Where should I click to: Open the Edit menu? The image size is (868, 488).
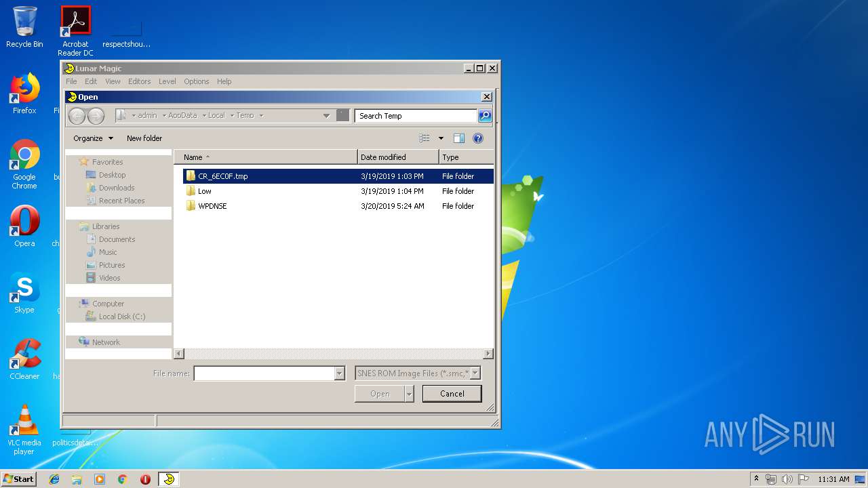point(91,81)
